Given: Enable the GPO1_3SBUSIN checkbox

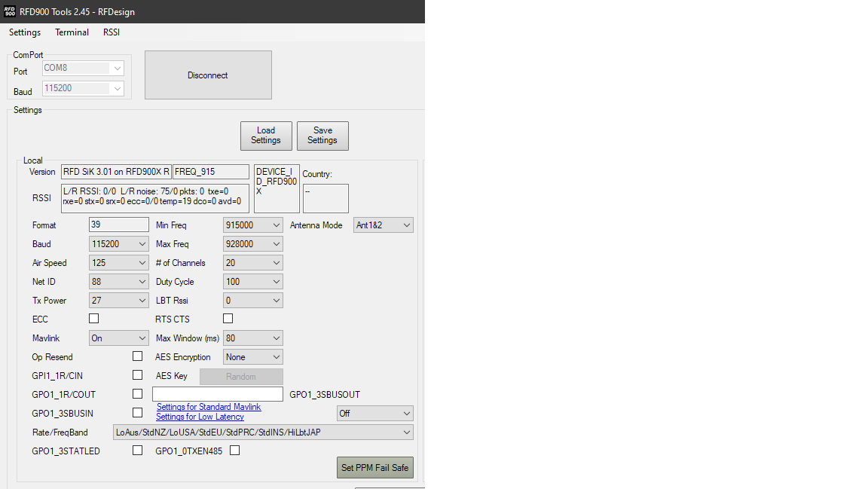Looking at the screenshot, I should coord(137,413).
